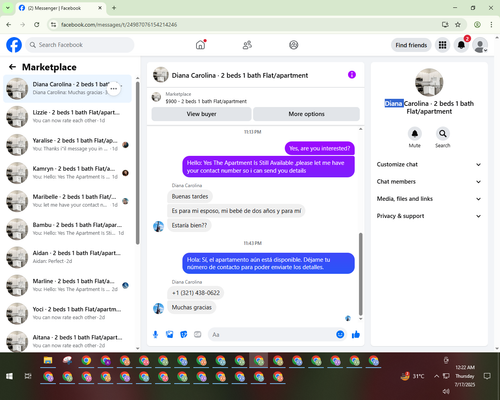Expand Customize chat section

(x=429, y=164)
